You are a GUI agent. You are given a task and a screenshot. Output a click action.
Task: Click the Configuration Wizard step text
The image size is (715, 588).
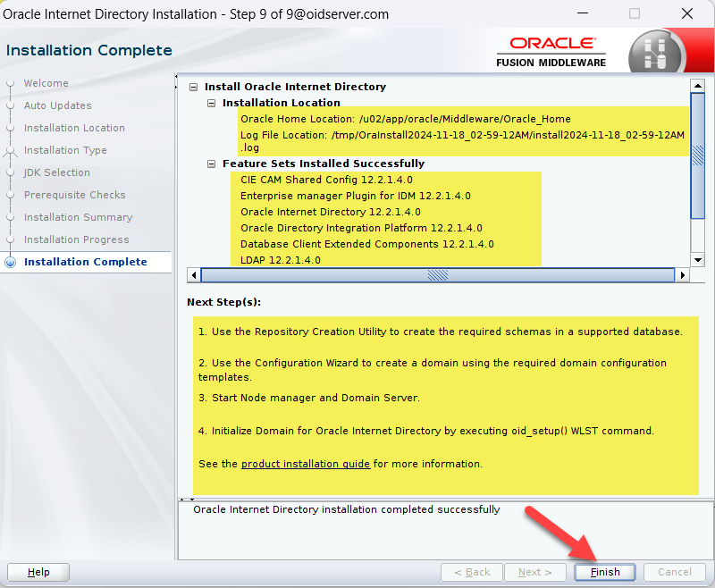(433, 370)
